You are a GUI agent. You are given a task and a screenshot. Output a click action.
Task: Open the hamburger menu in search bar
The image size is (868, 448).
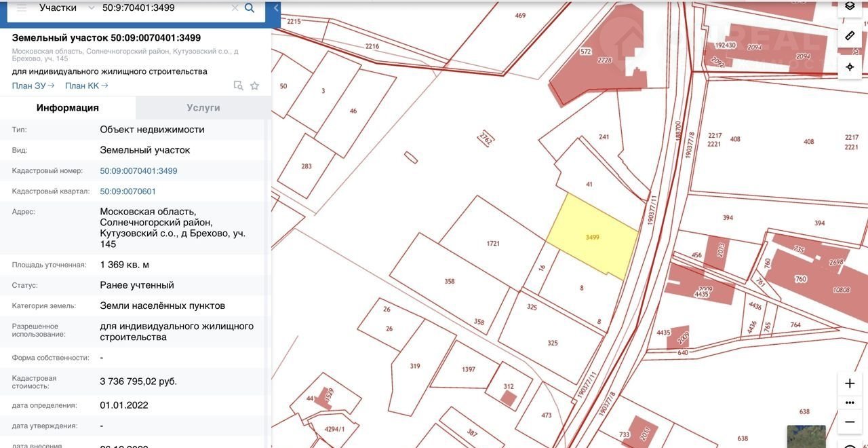(22, 8)
